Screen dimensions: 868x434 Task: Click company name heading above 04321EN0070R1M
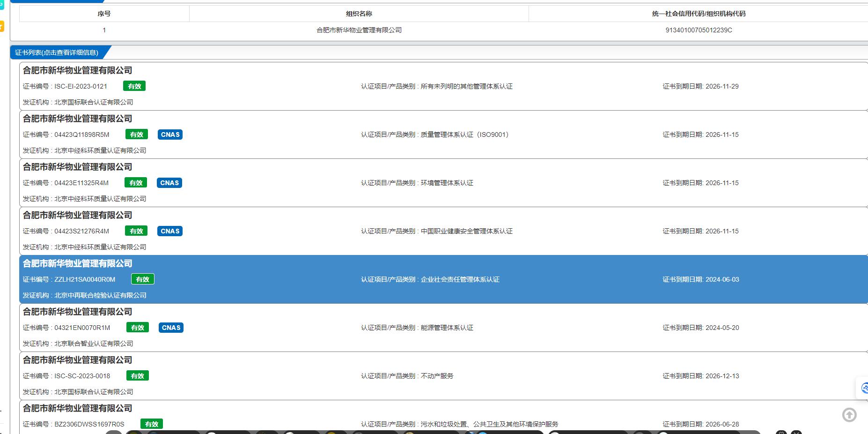(x=78, y=312)
